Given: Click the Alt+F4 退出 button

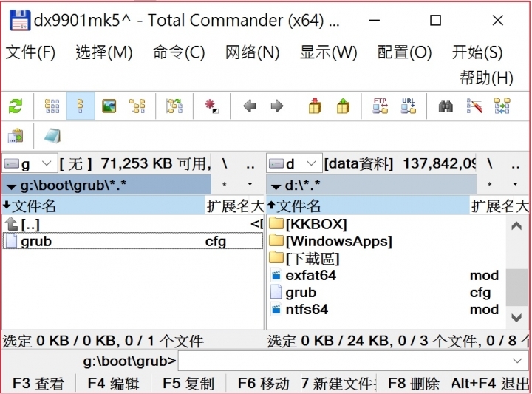Looking at the screenshot, I should [x=490, y=384].
